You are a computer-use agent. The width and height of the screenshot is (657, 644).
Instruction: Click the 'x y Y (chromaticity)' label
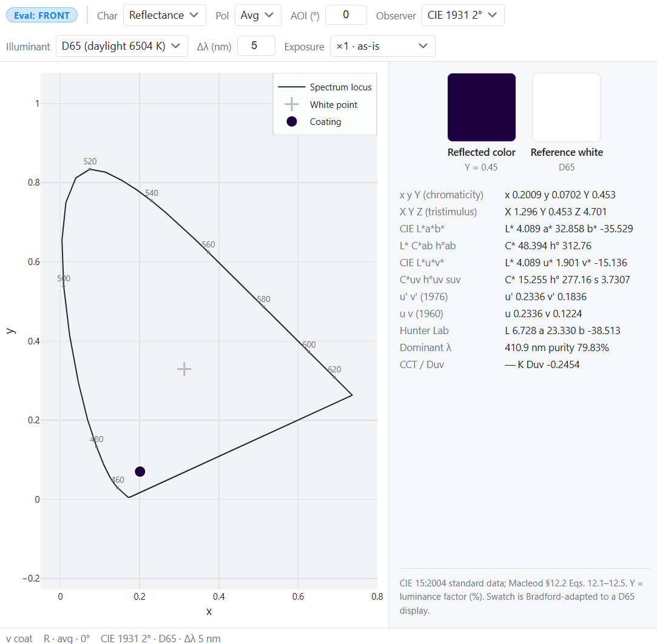point(441,195)
